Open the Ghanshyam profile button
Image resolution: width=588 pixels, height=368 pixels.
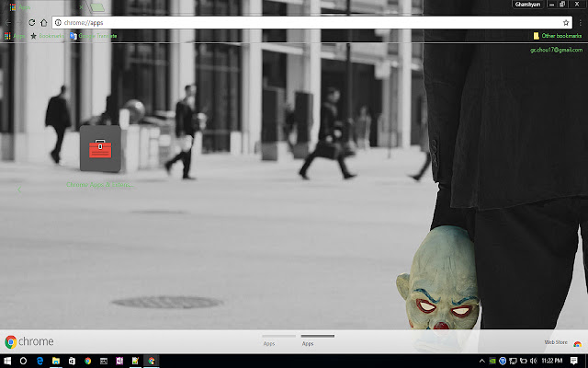tap(527, 5)
